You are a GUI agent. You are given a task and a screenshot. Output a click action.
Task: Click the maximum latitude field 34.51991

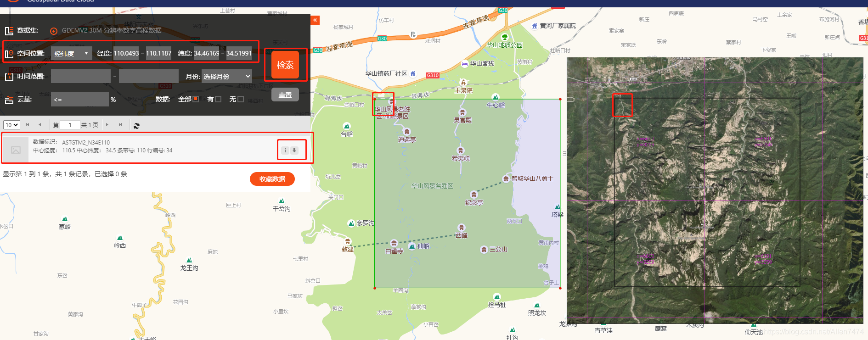click(x=239, y=54)
